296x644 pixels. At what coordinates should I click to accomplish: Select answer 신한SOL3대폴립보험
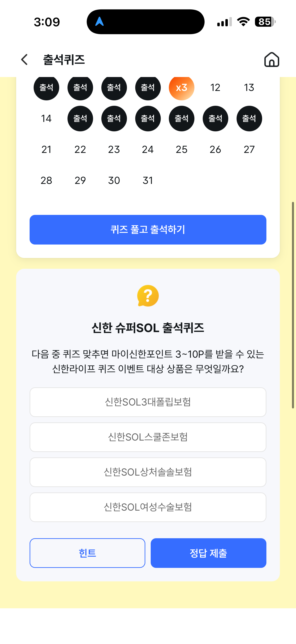pyautogui.click(x=148, y=402)
